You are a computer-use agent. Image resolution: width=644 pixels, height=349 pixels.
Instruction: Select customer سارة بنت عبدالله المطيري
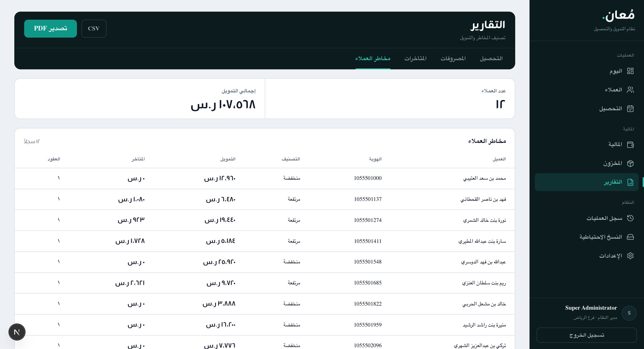482,241
